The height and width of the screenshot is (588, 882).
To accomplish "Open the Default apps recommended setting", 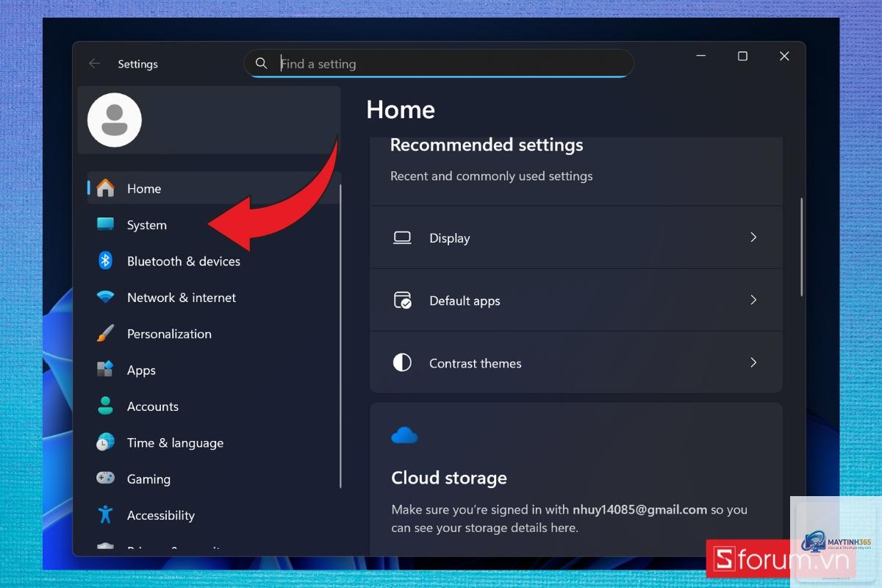I will click(x=576, y=300).
